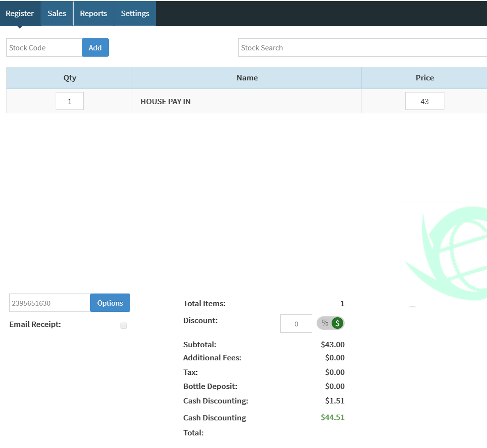Click the Subtotal amount of $43.00
487x448 pixels.
[x=333, y=344]
